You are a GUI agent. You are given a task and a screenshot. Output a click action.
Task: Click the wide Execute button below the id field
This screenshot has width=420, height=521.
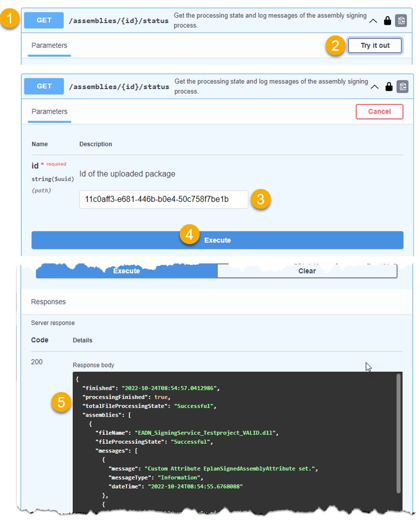217,240
